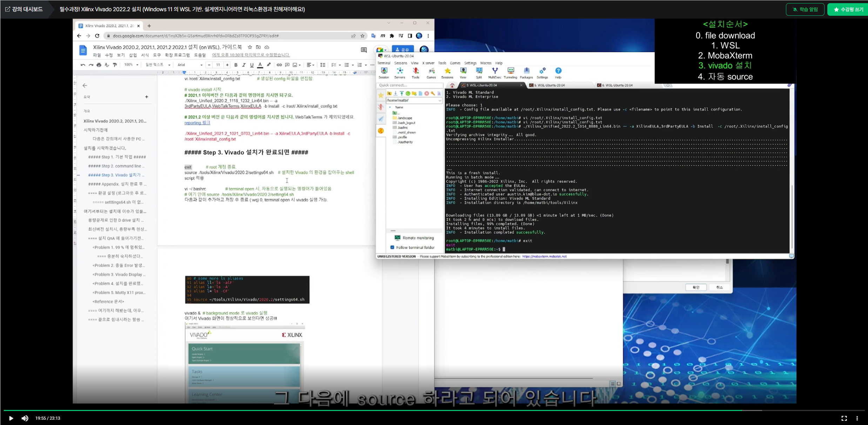The image size is (868, 425).
Task: Click the video progress bar
Action: coord(434,410)
